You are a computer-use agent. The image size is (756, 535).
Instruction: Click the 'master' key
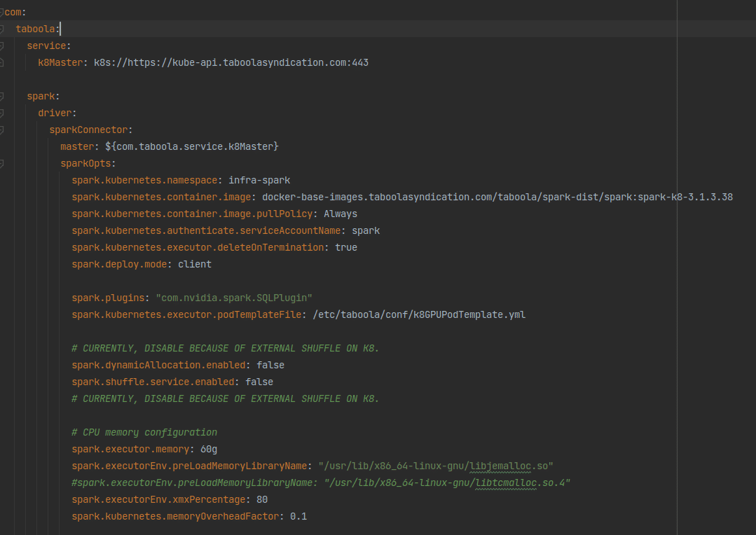click(77, 146)
